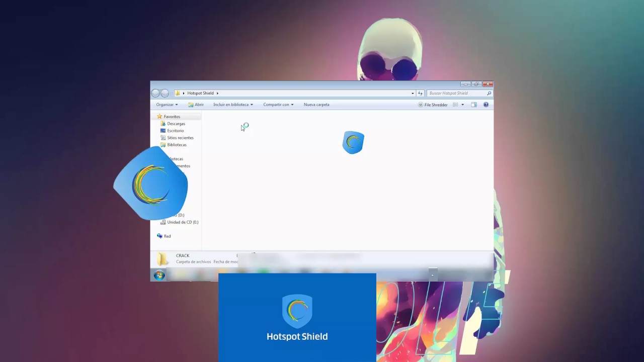Select Sitios recientes in the navigation pane
Screen dimensions: 644x362
click(x=180, y=138)
